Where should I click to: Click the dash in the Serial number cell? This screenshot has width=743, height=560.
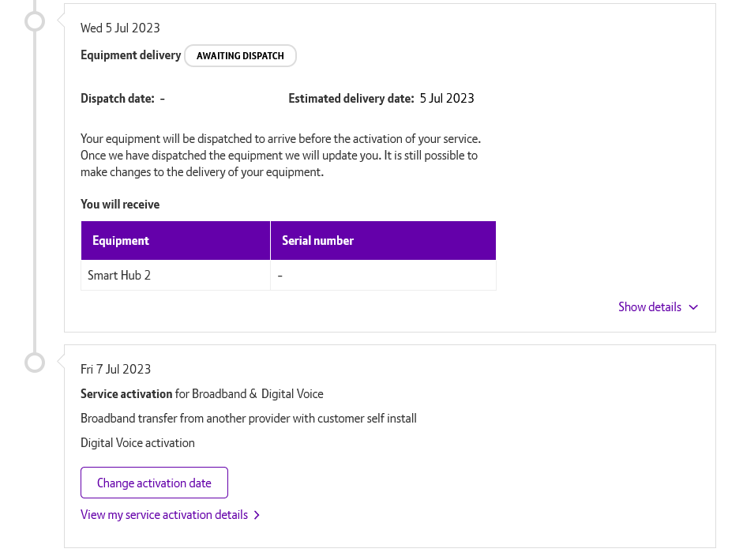[x=280, y=275]
